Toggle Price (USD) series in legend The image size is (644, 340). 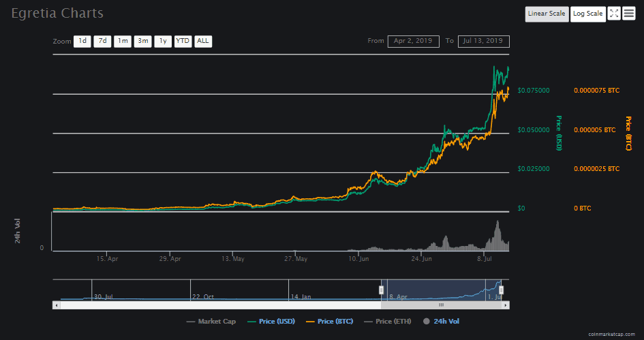[271, 322]
